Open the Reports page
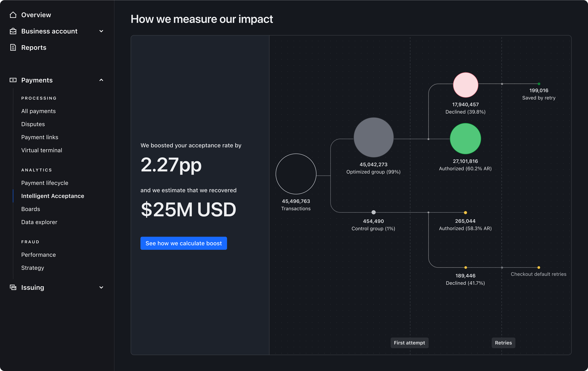Viewport: 588px width, 371px height. point(34,48)
